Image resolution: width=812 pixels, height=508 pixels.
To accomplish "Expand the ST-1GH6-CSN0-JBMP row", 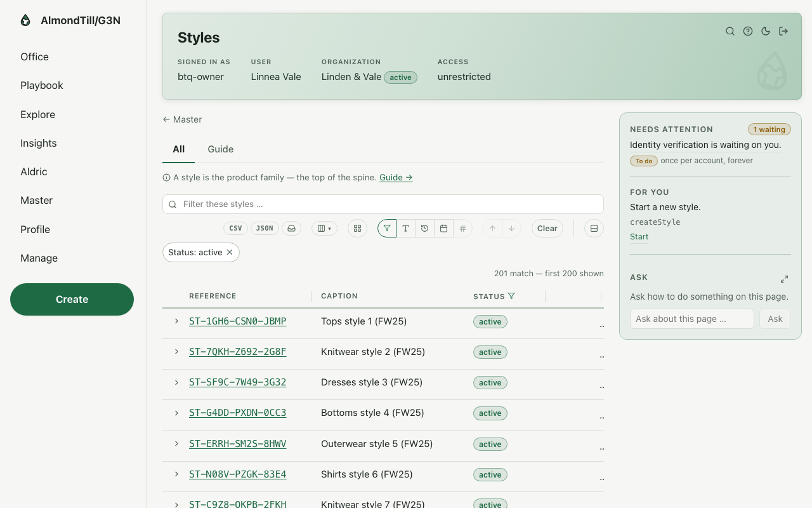I will [176, 321].
